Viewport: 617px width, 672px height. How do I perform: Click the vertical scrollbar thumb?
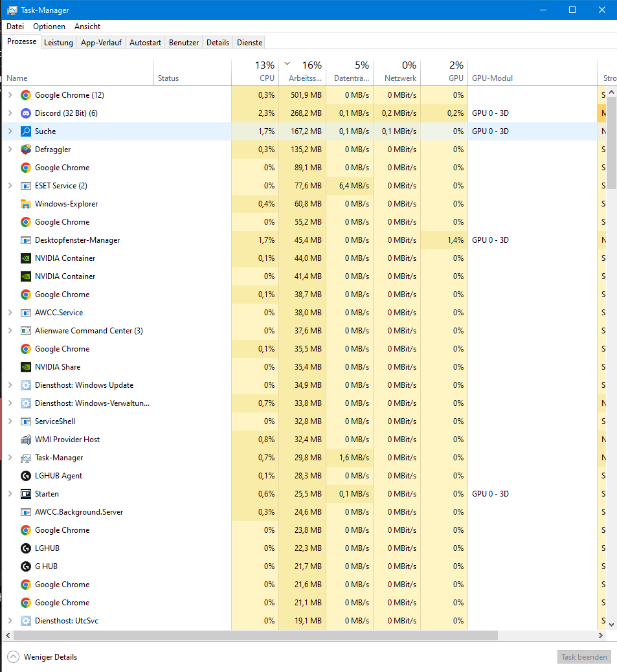pyautogui.click(x=611, y=142)
